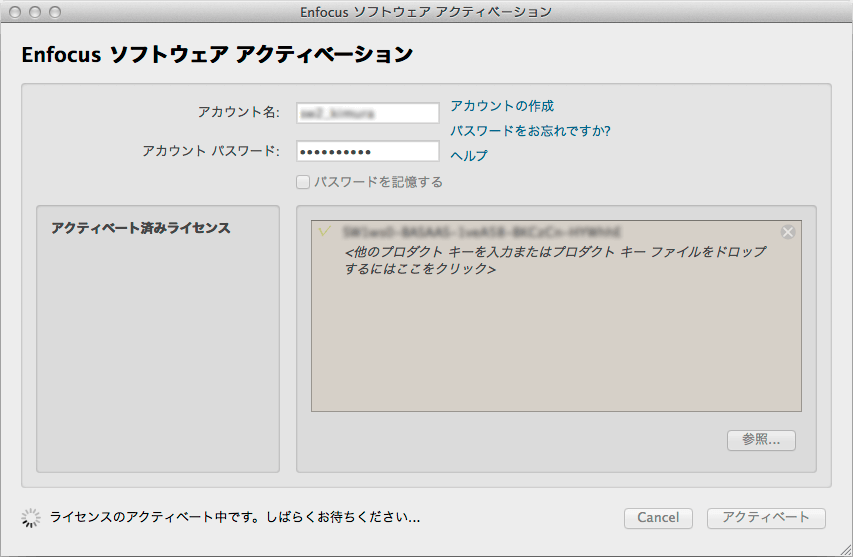Enable the パスワードを記憶する checkbox

tap(303, 182)
